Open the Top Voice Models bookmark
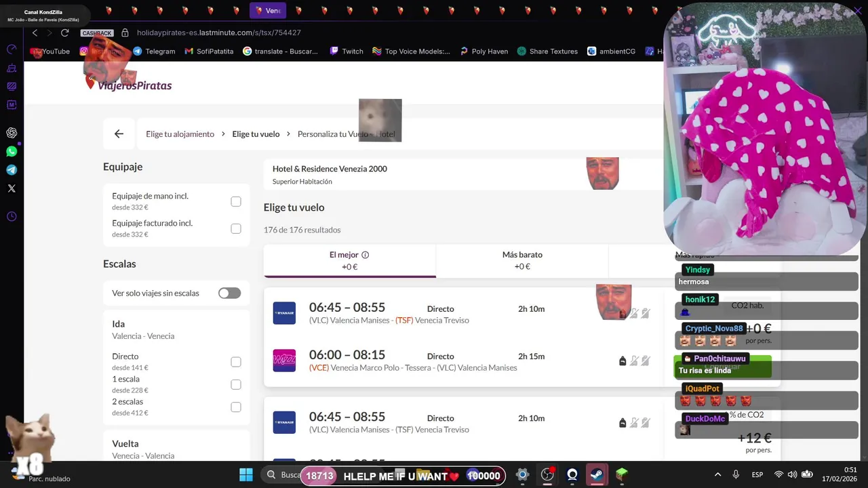 (411, 52)
